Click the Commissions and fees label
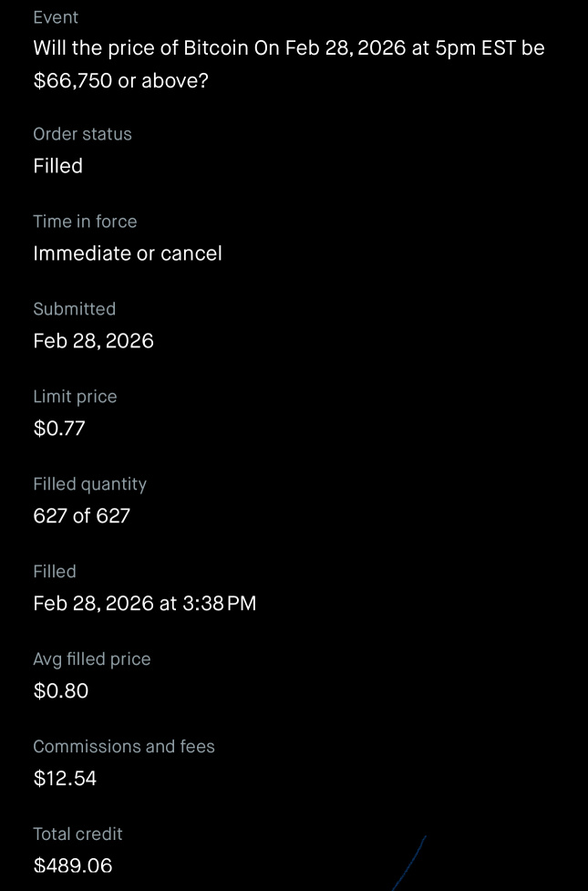The height and width of the screenshot is (891, 588). 124,747
